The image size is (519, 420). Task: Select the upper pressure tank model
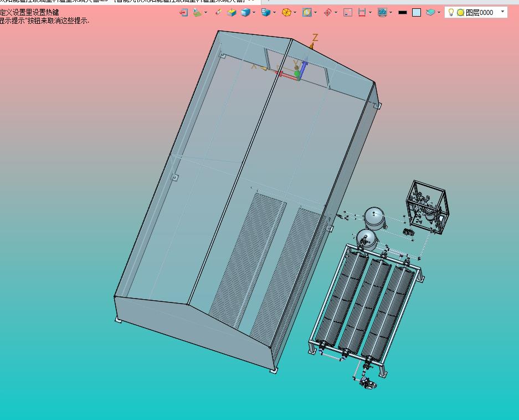tap(374, 218)
